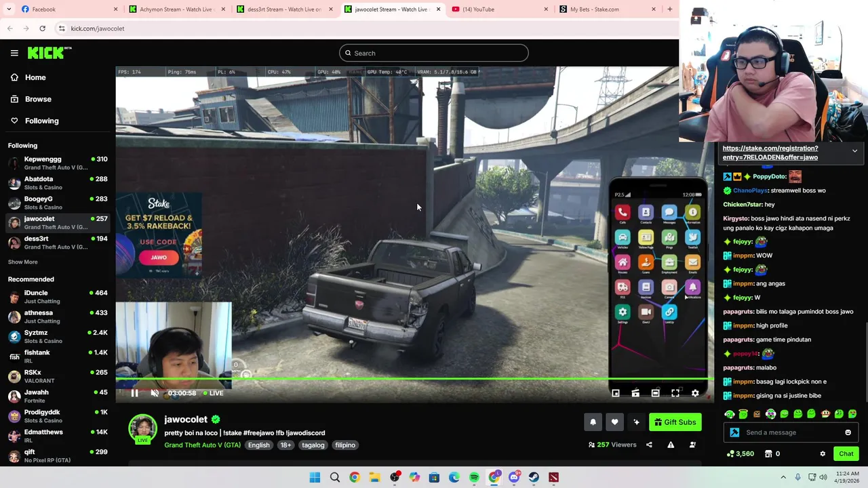Click the chat identity badge icon
The height and width of the screenshot is (488, 868).
[734, 432]
